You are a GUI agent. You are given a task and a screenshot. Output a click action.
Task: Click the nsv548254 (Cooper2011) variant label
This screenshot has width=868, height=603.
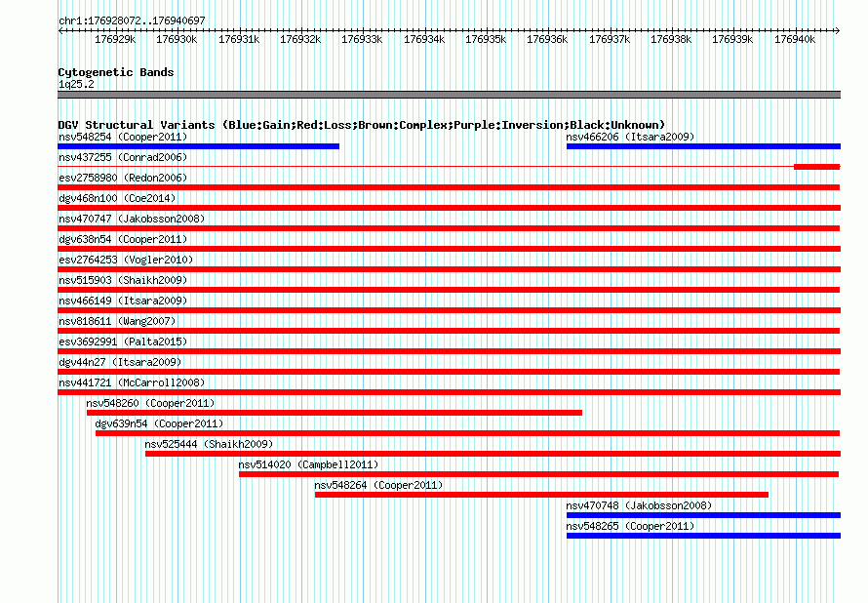pos(123,137)
